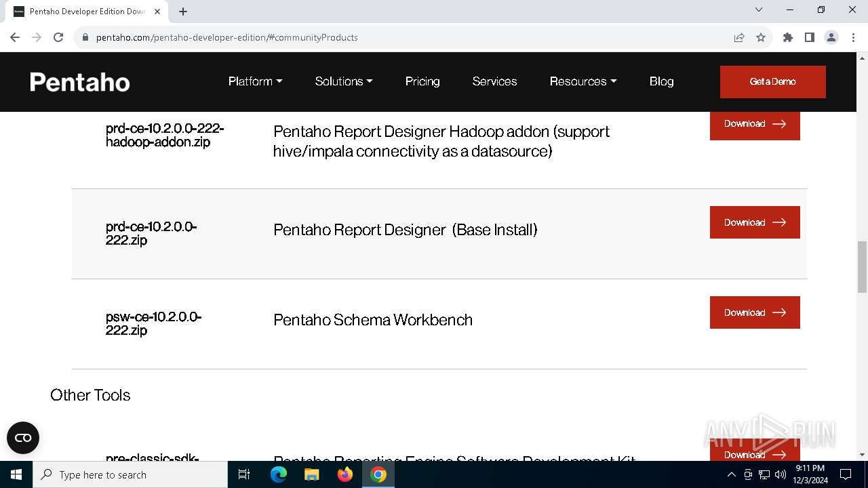Viewport: 868px width, 488px height.
Task: Launch Firefox from taskbar
Action: 345,474
